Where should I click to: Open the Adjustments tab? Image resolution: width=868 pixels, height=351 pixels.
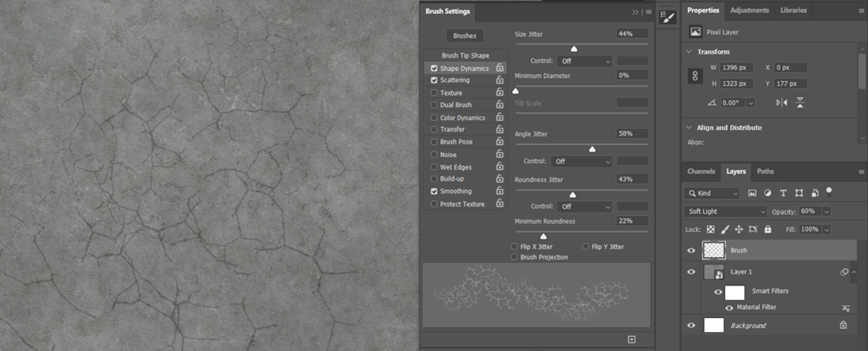tap(749, 10)
